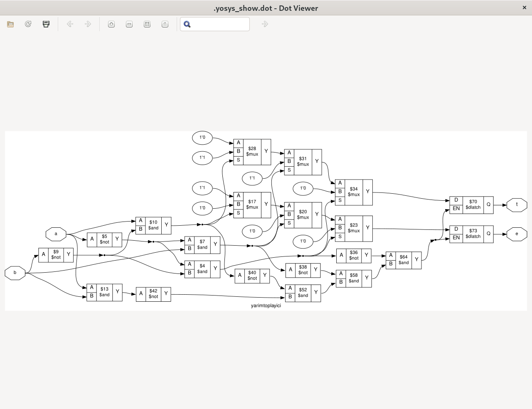Screen dimensions: 532x409
Task: Select the 1'0 constant feeding $28 mux A
Action: [202, 138]
